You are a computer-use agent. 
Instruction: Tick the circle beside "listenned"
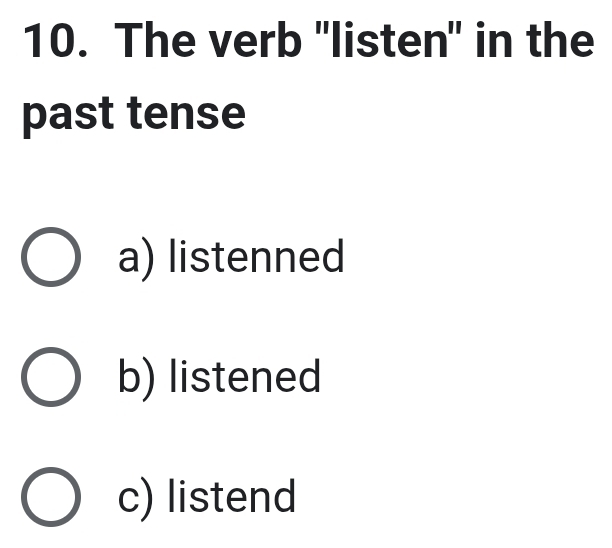click(x=49, y=260)
